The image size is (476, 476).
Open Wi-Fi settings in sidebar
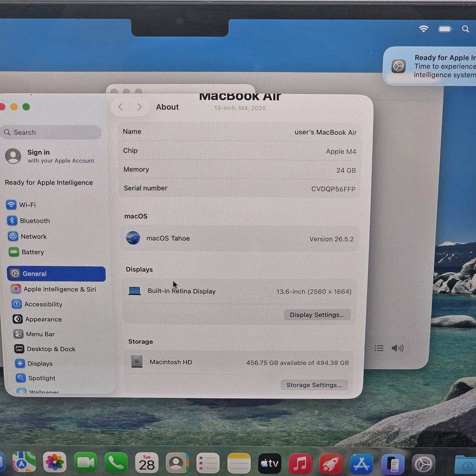tap(21, 205)
